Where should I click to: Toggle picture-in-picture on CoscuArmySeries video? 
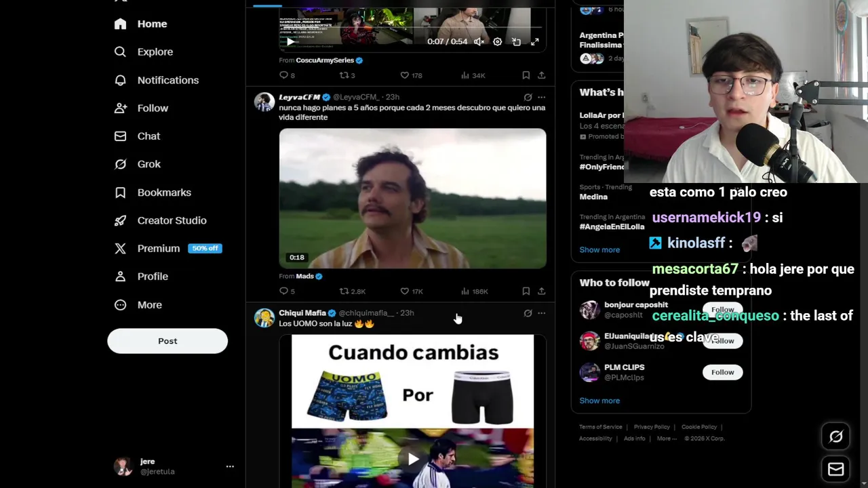tap(516, 42)
